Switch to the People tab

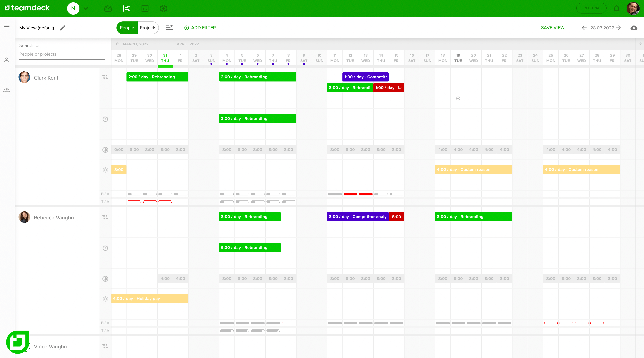click(x=127, y=28)
